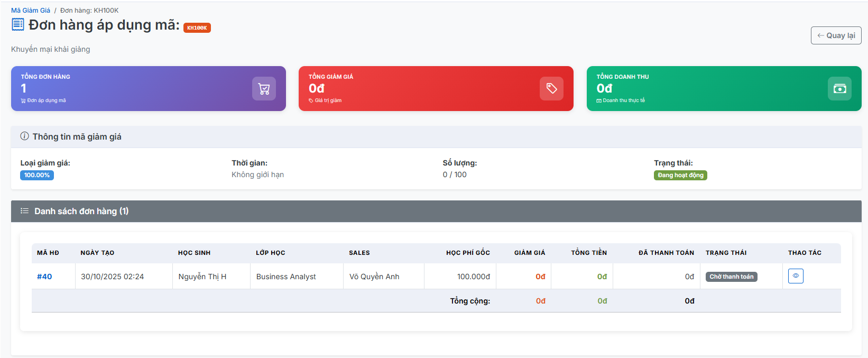This screenshot has height=358, width=868.
Task: Click the TRẠNG THÁI column header
Action: point(726,253)
